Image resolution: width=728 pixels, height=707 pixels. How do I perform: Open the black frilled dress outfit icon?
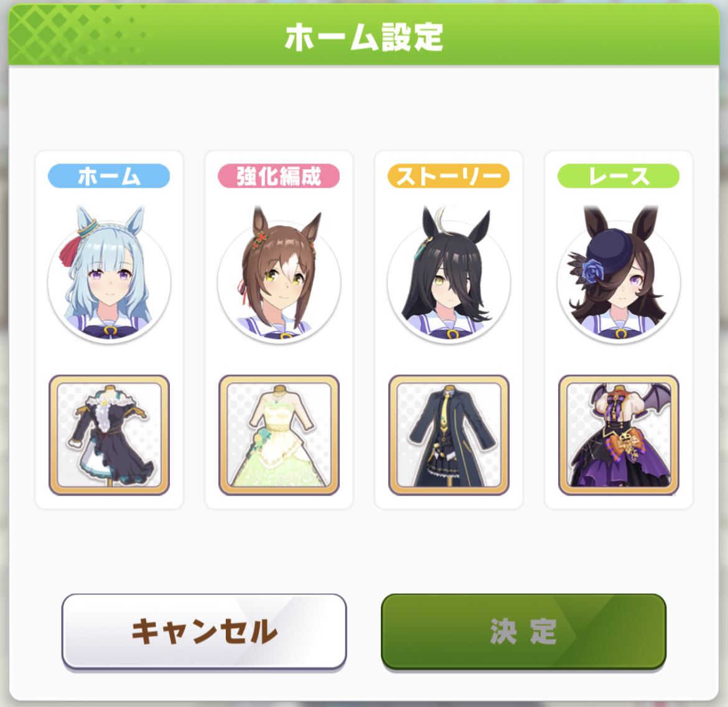point(109,435)
